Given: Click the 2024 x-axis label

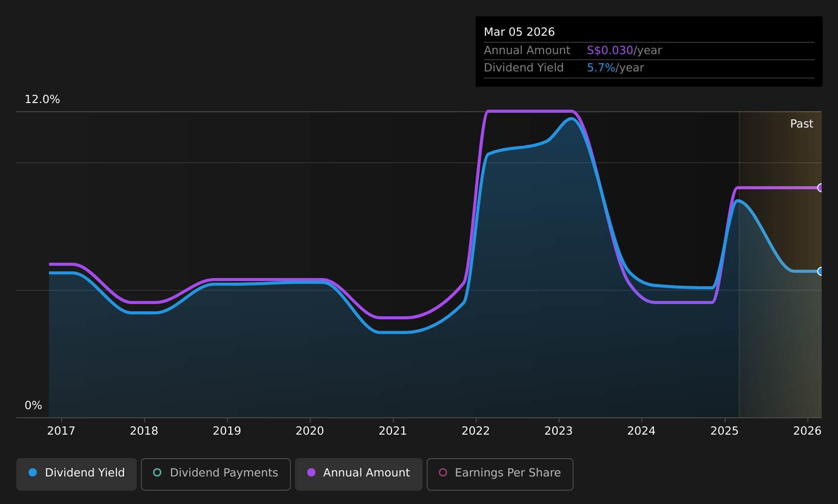Looking at the screenshot, I should [x=642, y=431].
